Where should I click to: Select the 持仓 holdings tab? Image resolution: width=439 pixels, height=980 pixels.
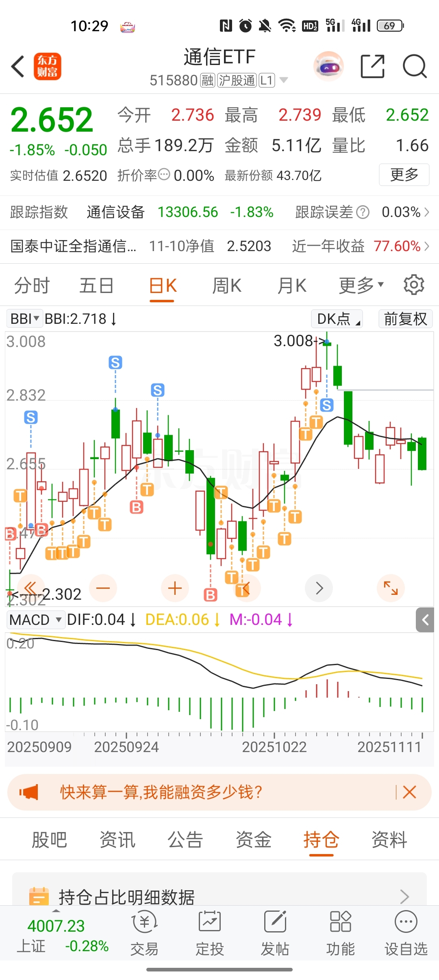[x=322, y=839]
